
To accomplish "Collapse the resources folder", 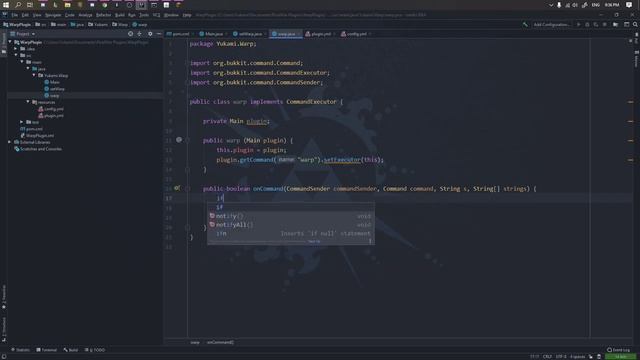I will [28, 102].
